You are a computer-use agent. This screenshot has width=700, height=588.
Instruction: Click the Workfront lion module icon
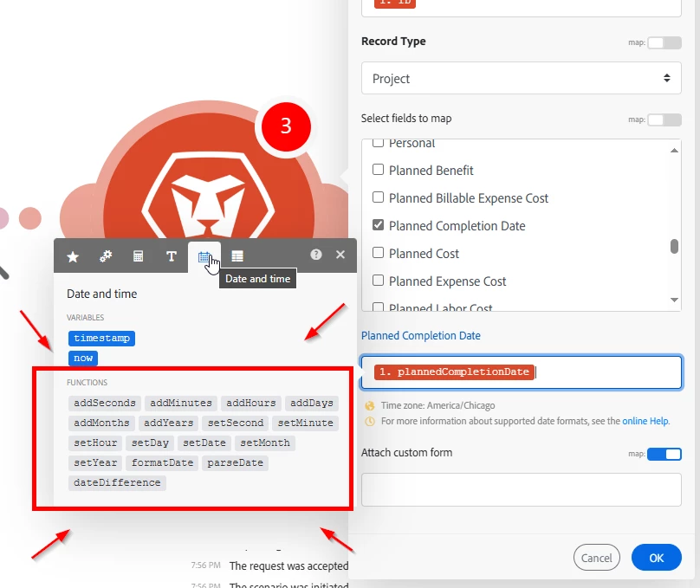(208, 197)
